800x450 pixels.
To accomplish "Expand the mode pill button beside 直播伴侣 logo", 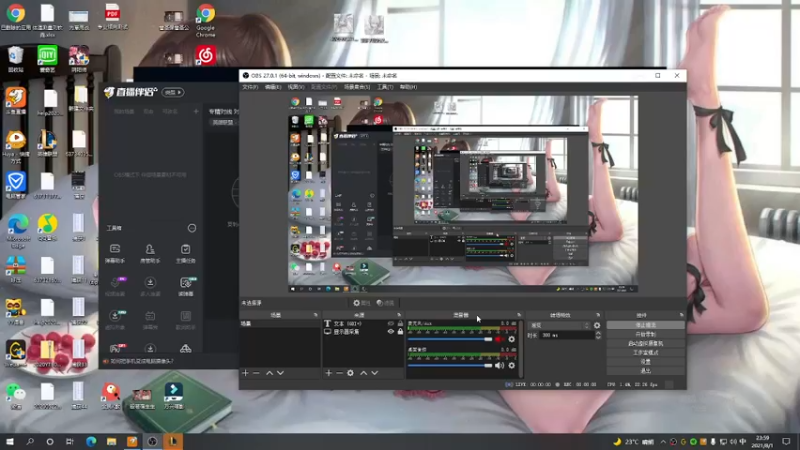I will point(173,92).
